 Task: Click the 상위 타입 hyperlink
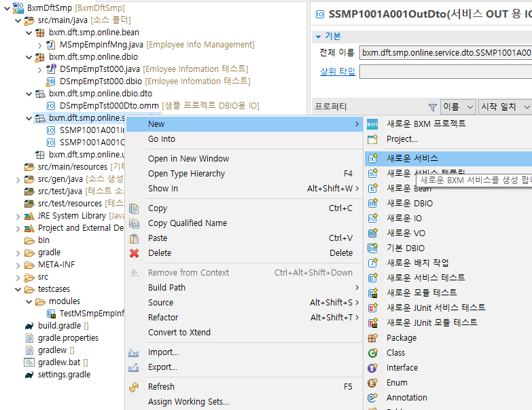[337, 71]
